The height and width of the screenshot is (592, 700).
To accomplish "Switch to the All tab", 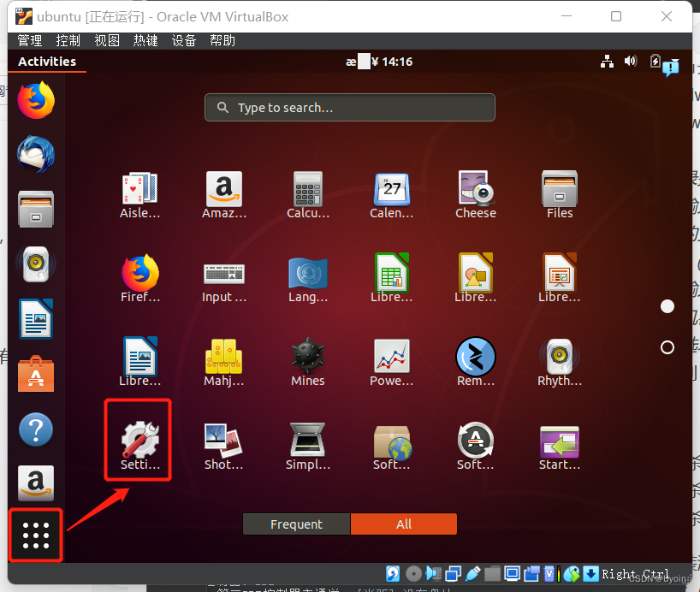I will pos(404,524).
